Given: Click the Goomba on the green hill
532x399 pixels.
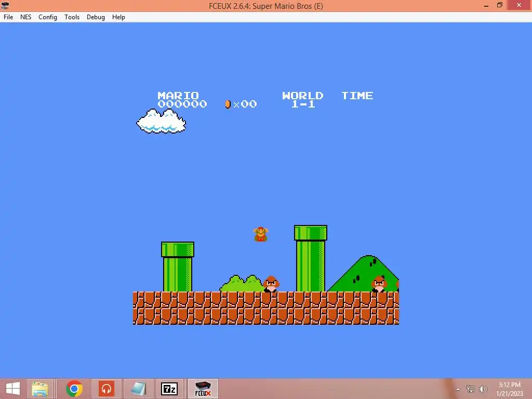Looking at the screenshot, I should (x=379, y=284).
